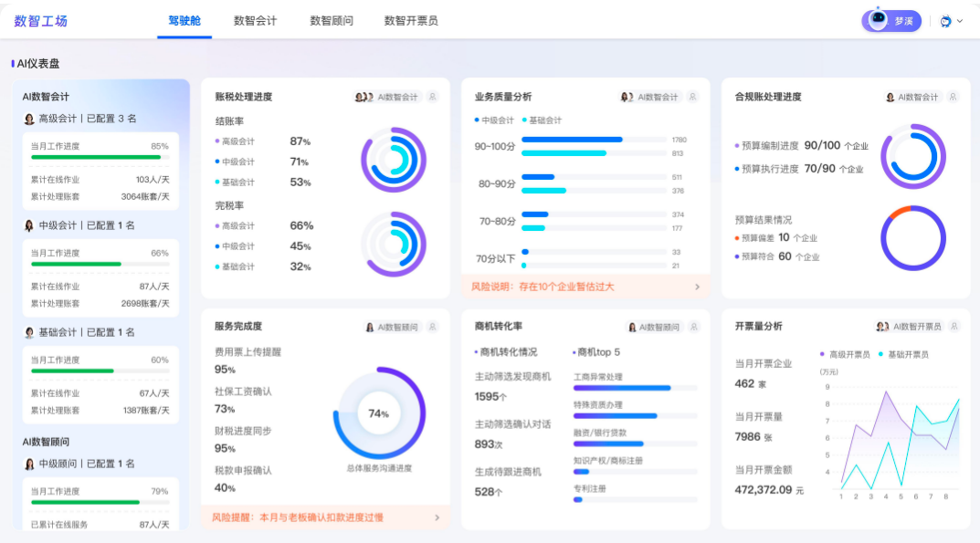Open the 数智开票员 tab
The width and height of the screenshot is (980, 543).
point(410,20)
